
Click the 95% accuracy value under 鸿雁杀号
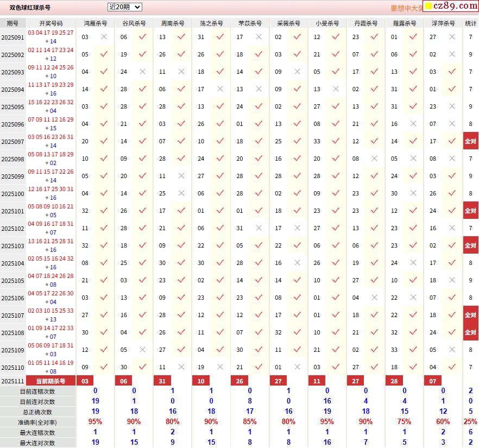[96, 422]
